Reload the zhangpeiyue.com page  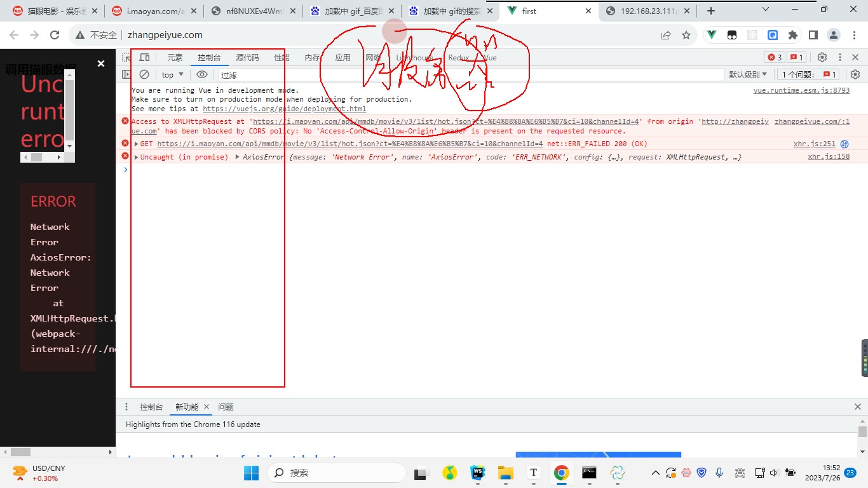coord(55,35)
